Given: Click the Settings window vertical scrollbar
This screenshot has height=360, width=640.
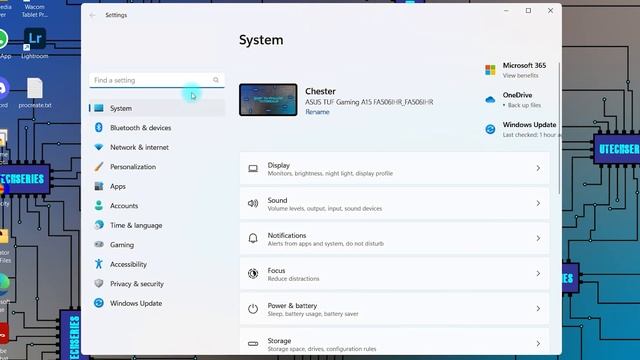Looking at the screenshot, I should click(559, 129).
